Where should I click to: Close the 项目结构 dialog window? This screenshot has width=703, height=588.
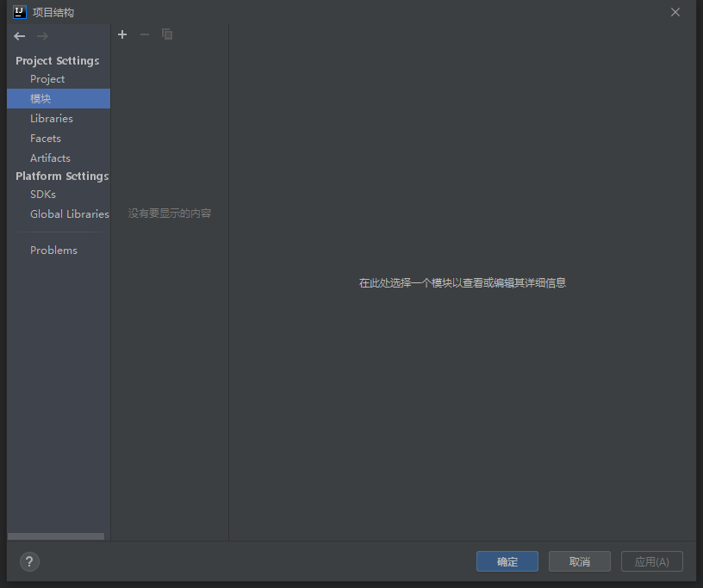675,12
